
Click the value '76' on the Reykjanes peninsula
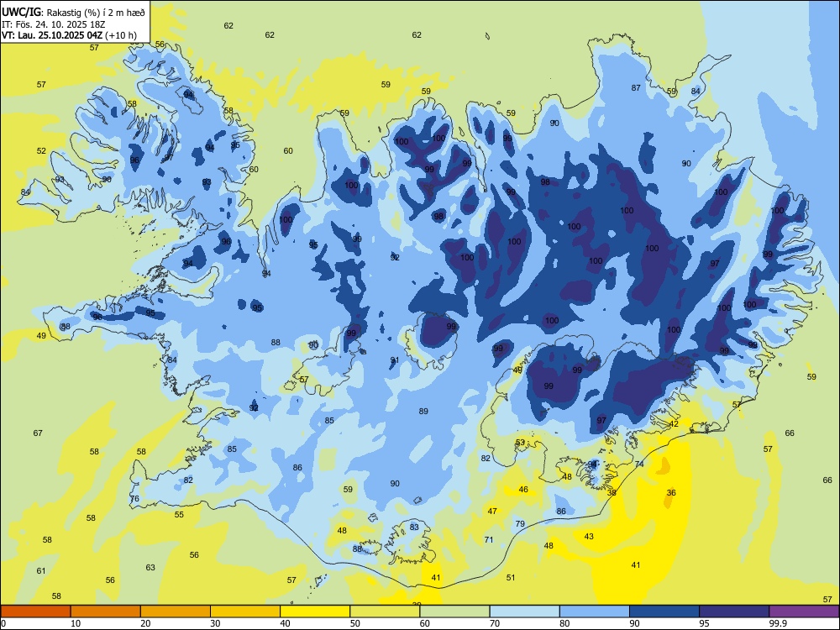pyautogui.click(x=134, y=498)
